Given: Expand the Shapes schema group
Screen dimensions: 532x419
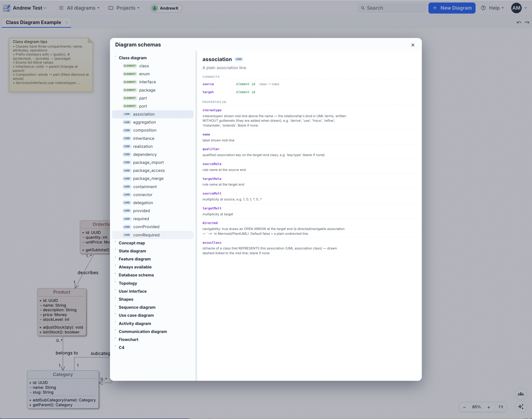Looking at the screenshot, I should (x=126, y=299).
